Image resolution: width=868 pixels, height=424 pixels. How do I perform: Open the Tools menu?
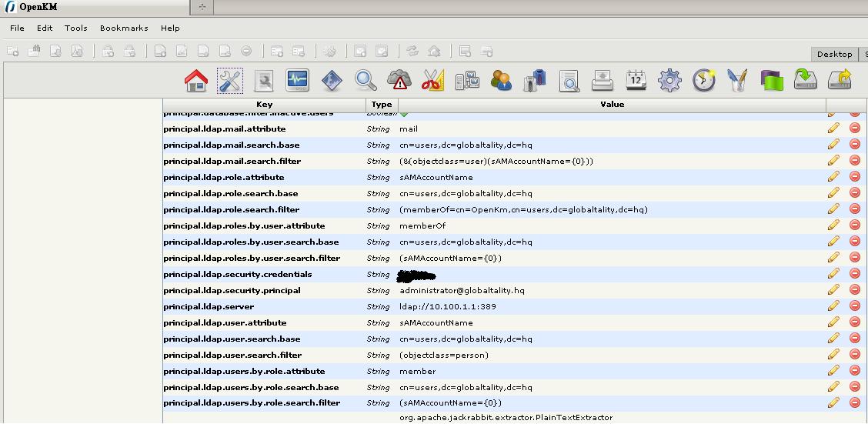click(75, 28)
